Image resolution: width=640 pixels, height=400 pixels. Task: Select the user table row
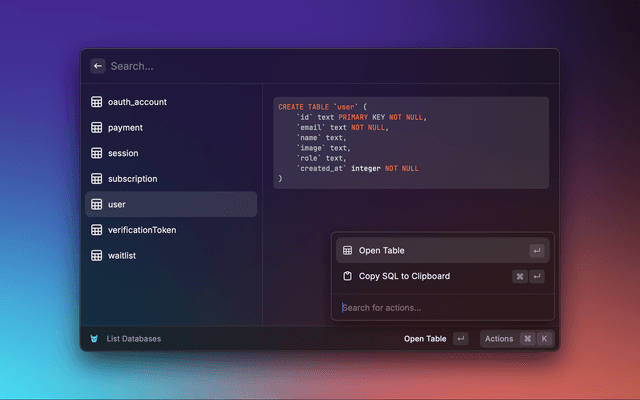click(171, 204)
